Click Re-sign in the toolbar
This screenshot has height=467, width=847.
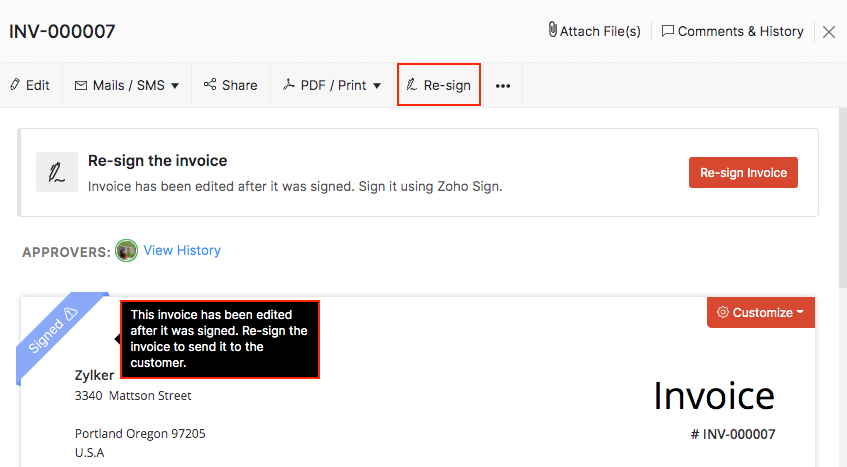[439, 85]
